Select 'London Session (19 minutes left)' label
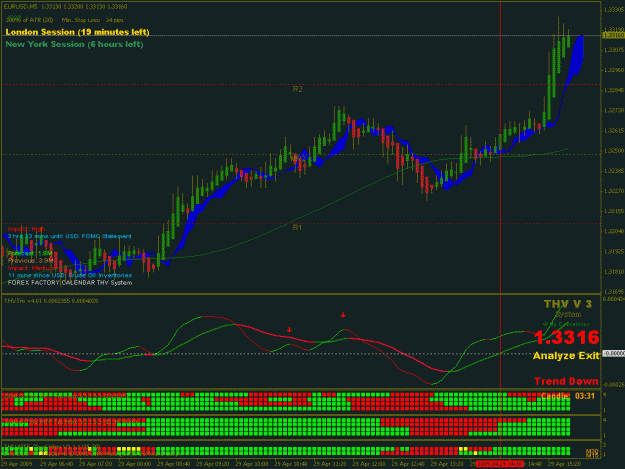 tap(77, 32)
